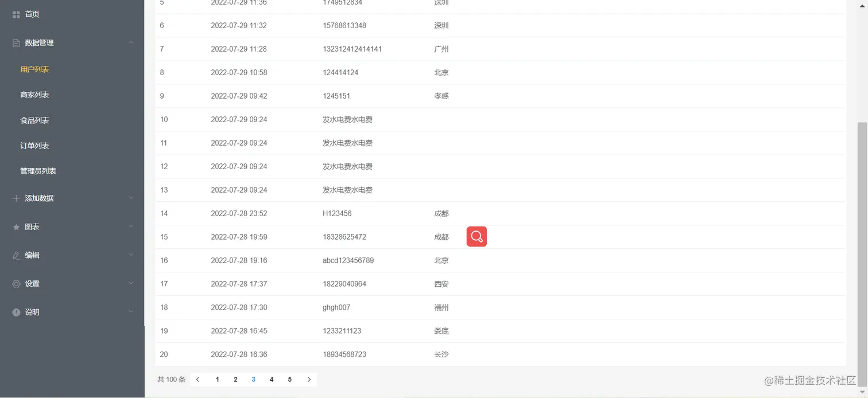Screen dimensions: 868x398
Task: Select current pagination page 3
Action: 254,380
